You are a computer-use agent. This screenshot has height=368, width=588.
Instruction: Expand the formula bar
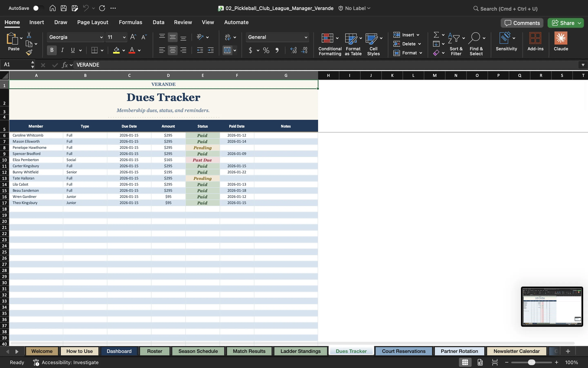[583, 65]
